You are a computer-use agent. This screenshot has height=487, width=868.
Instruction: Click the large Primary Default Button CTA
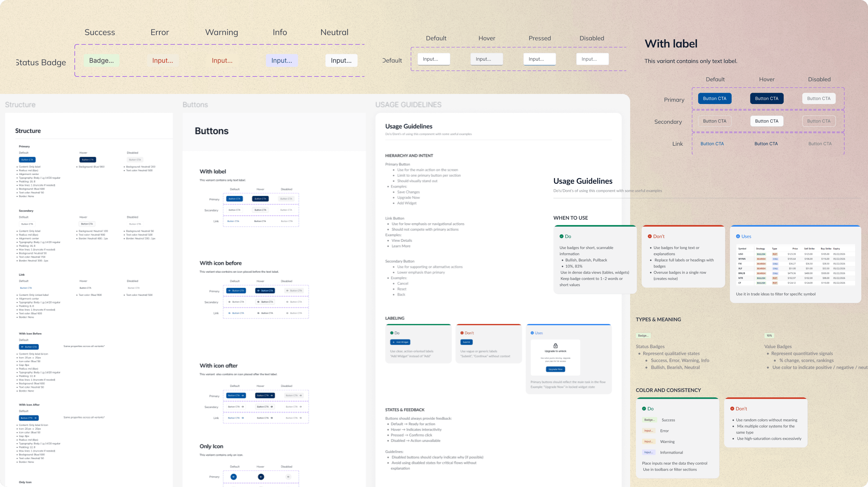pos(714,98)
